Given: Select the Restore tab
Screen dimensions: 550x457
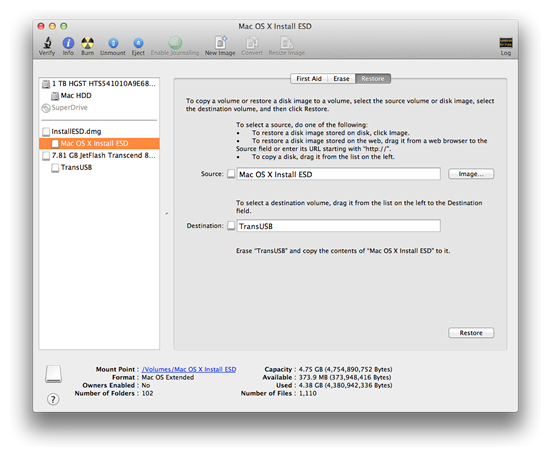Looking at the screenshot, I should [373, 79].
